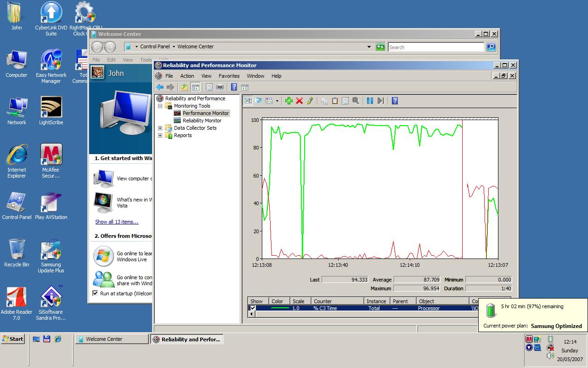
Task: Click the Highlight pencil icon
Action: [310, 101]
